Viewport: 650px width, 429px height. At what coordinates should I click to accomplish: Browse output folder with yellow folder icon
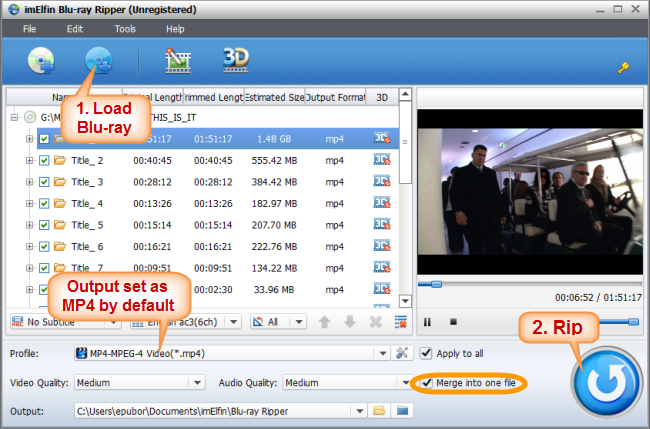coord(379,411)
